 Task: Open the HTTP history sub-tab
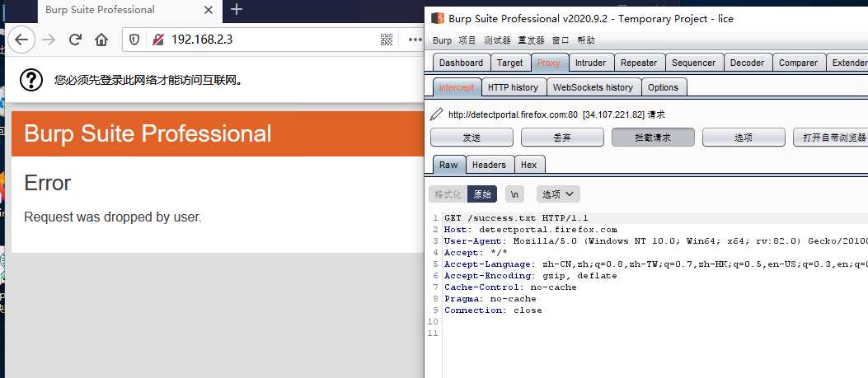pyautogui.click(x=514, y=87)
